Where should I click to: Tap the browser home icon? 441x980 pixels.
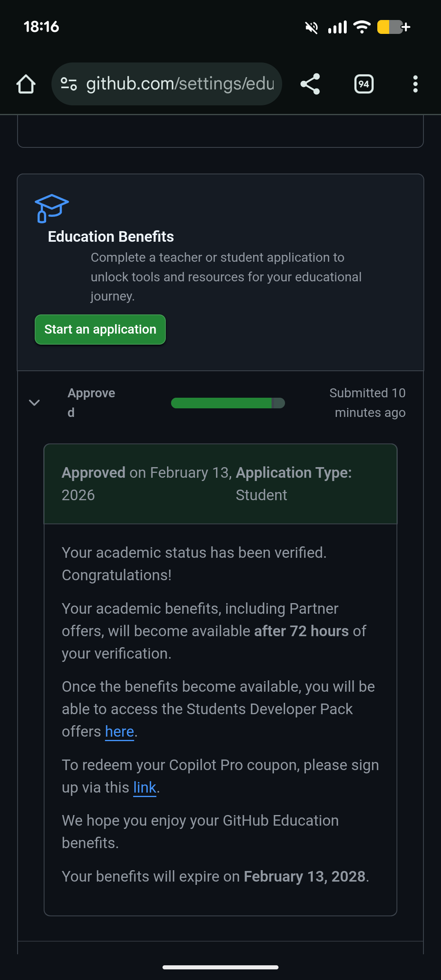coord(26,84)
